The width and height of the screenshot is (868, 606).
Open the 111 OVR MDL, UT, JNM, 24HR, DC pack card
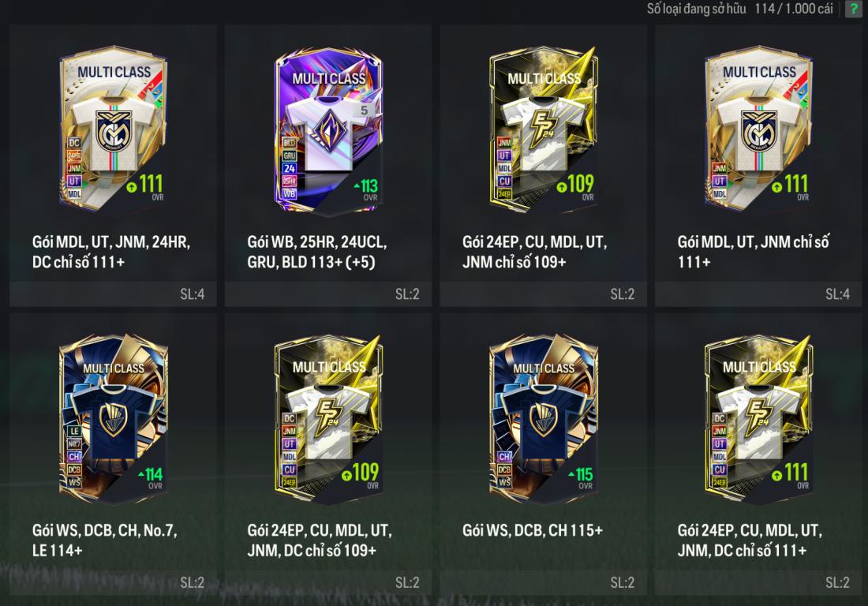tap(114, 128)
